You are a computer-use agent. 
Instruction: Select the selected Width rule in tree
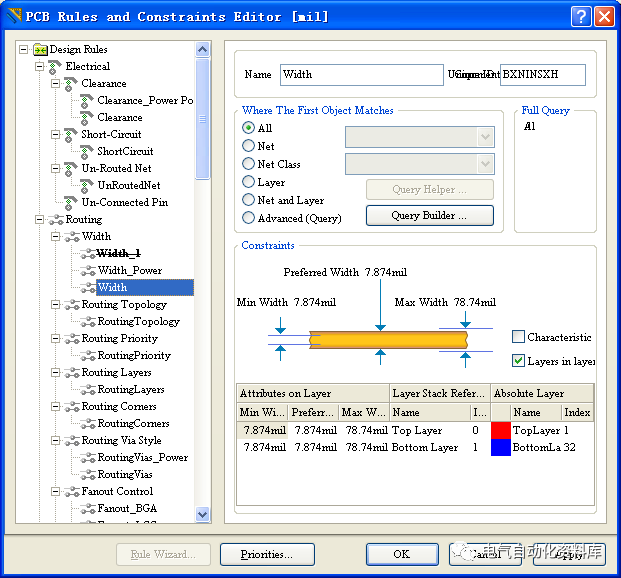[x=145, y=288]
